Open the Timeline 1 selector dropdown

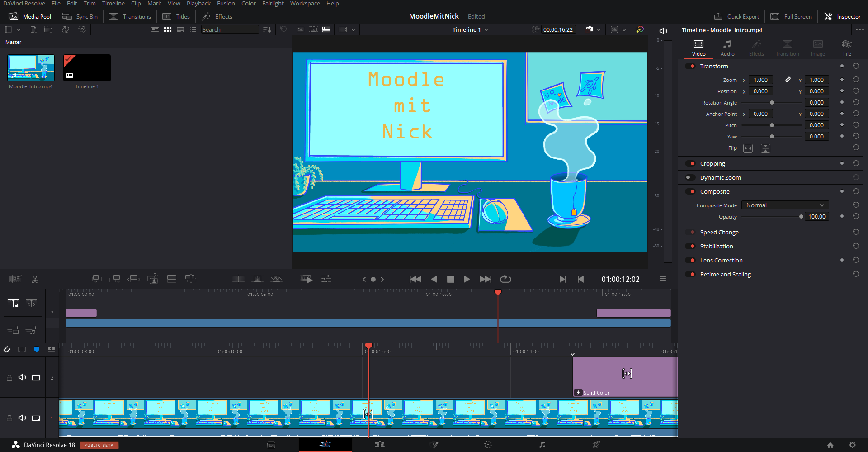click(470, 29)
